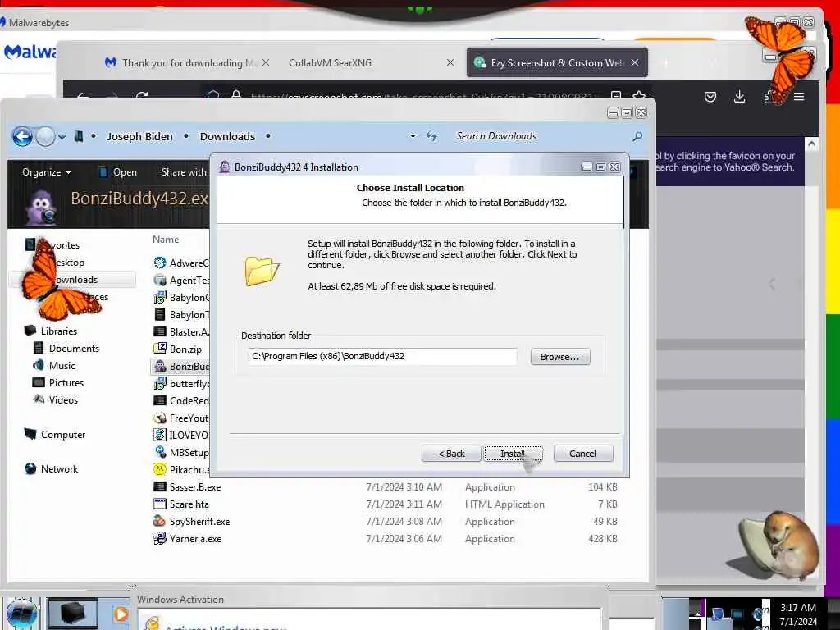The image size is (840, 630).
Task: Edit the Destination folder path field
Action: [x=382, y=356]
